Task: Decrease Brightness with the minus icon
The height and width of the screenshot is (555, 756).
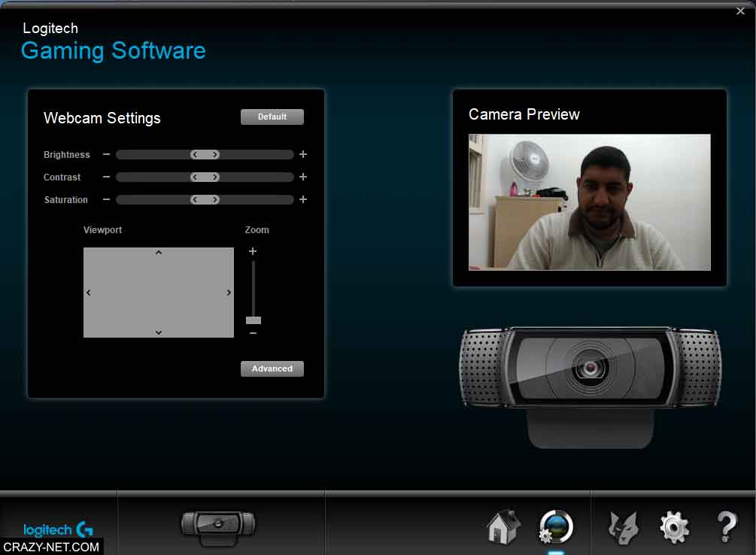Action: (106, 154)
